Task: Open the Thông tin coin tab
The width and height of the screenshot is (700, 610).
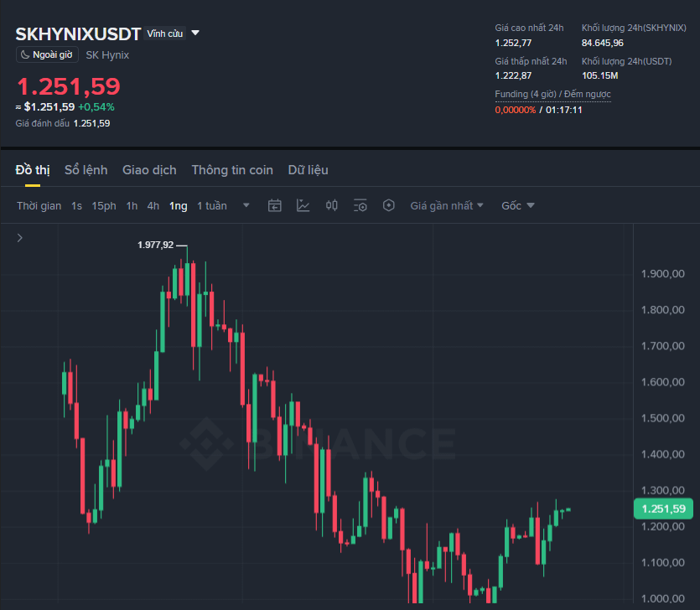Action: click(232, 170)
